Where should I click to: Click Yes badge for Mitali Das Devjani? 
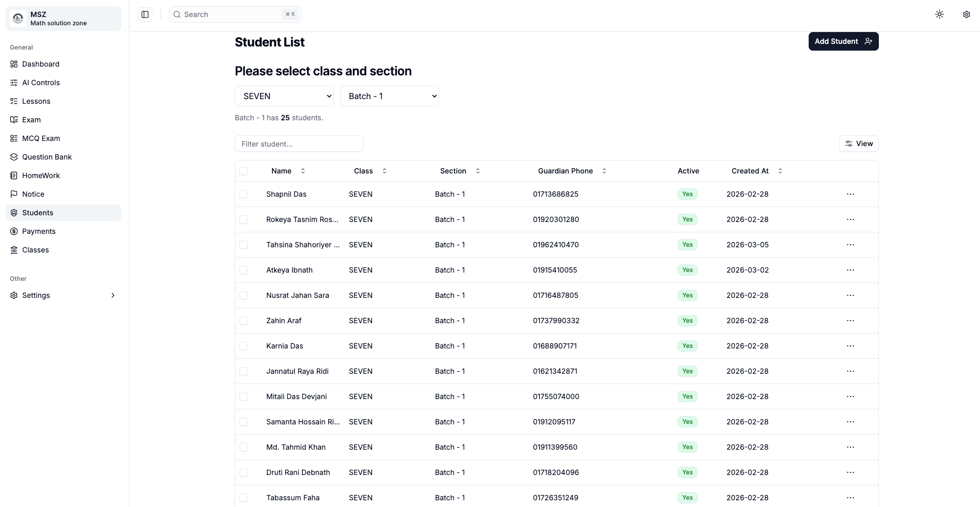click(687, 397)
